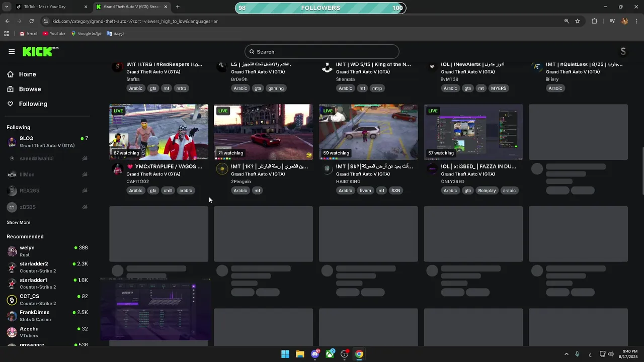This screenshot has height=362, width=644.
Task: Open HAIBTKING stream thumbnail with 59 watching
Action: pyautogui.click(x=368, y=132)
